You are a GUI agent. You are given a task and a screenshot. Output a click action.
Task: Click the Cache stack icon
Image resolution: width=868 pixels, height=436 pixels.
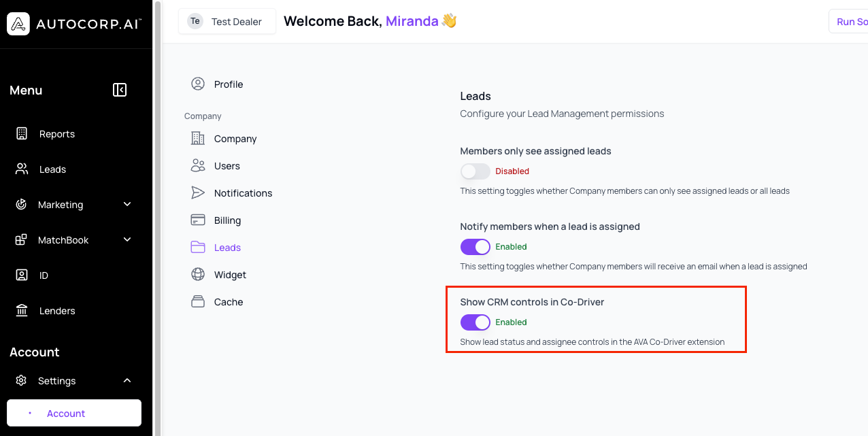pyautogui.click(x=198, y=301)
